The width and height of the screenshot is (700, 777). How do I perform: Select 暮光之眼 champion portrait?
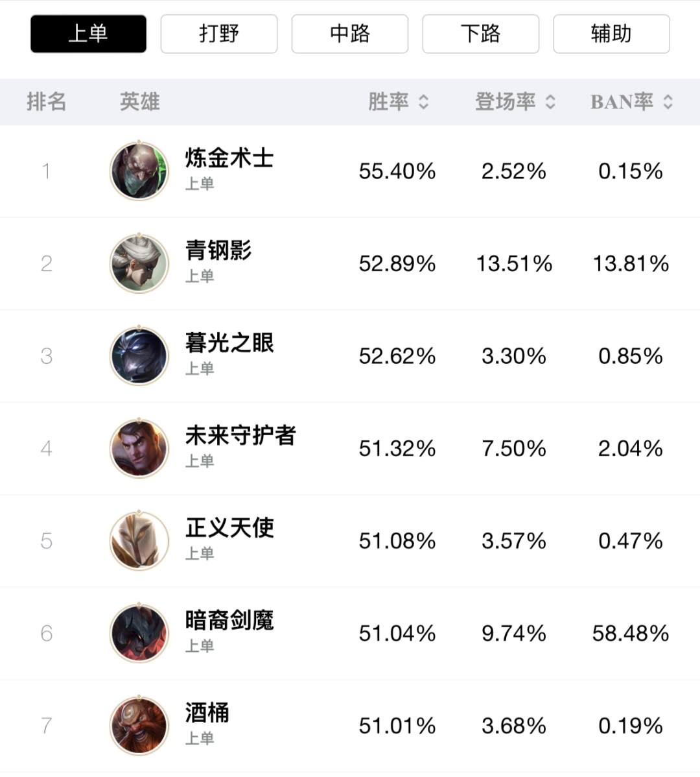click(x=139, y=356)
